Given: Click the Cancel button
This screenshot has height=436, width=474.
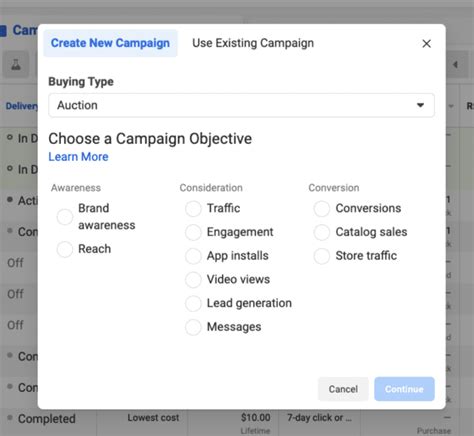Looking at the screenshot, I should 343,389.
